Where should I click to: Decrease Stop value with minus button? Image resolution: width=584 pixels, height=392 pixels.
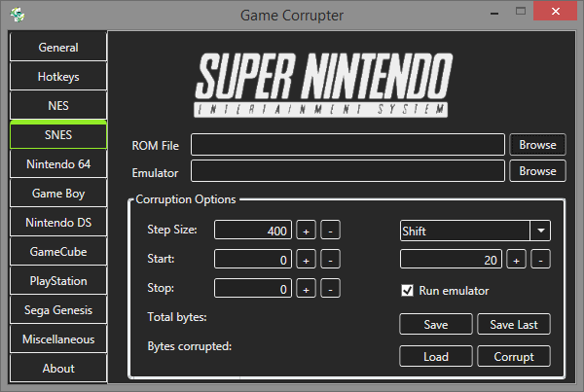pos(330,288)
